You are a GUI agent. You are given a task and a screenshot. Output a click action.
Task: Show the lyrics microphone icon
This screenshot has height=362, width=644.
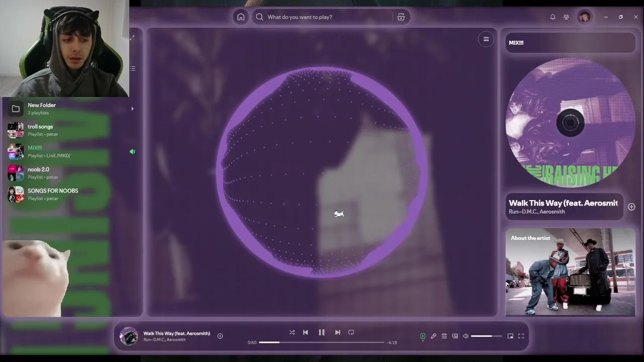[x=433, y=336]
